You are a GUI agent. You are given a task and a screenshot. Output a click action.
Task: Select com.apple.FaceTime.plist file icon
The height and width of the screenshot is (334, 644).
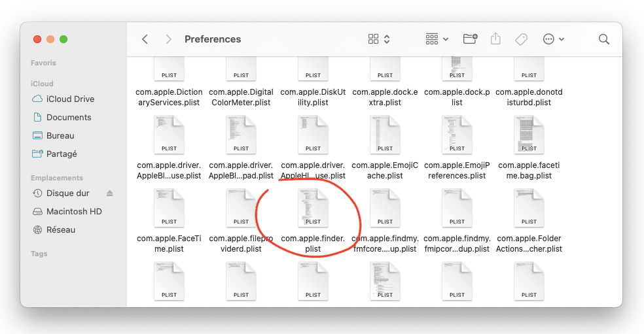tap(169, 208)
